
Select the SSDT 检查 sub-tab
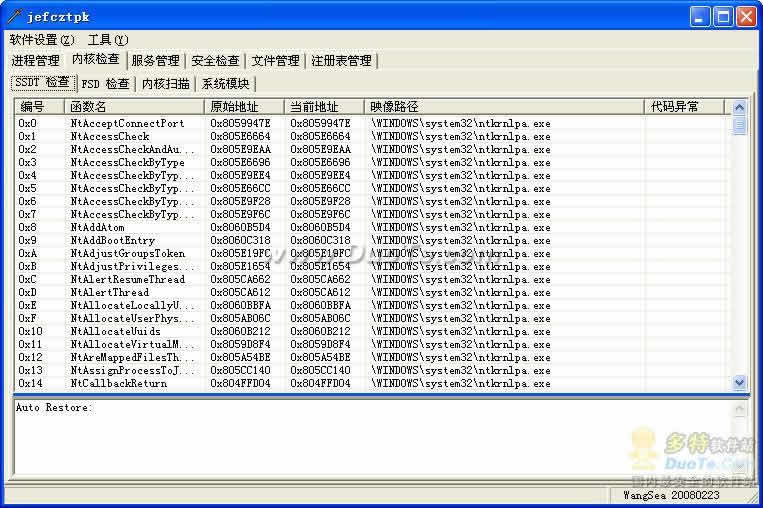click(43, 82)
